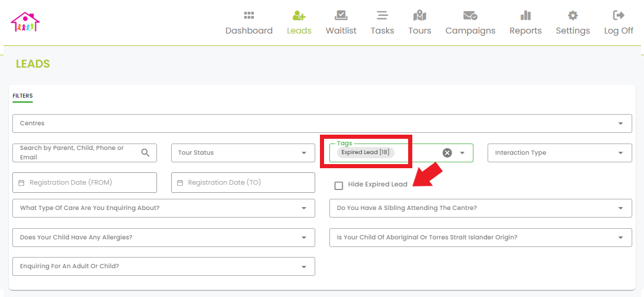This screenshot has width=644, height=297.
Task: Open the sibling attending centre dropdown
Action: [481, 208]
